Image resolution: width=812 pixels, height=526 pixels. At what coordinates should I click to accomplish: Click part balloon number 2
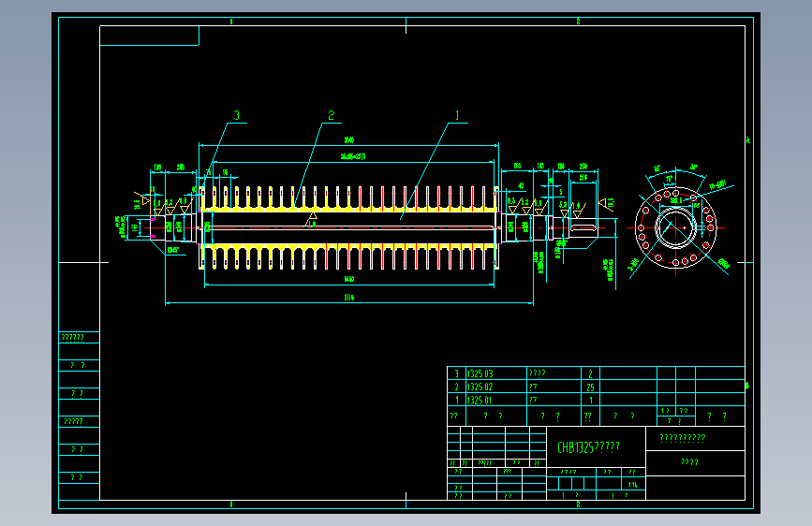[332, 115]
